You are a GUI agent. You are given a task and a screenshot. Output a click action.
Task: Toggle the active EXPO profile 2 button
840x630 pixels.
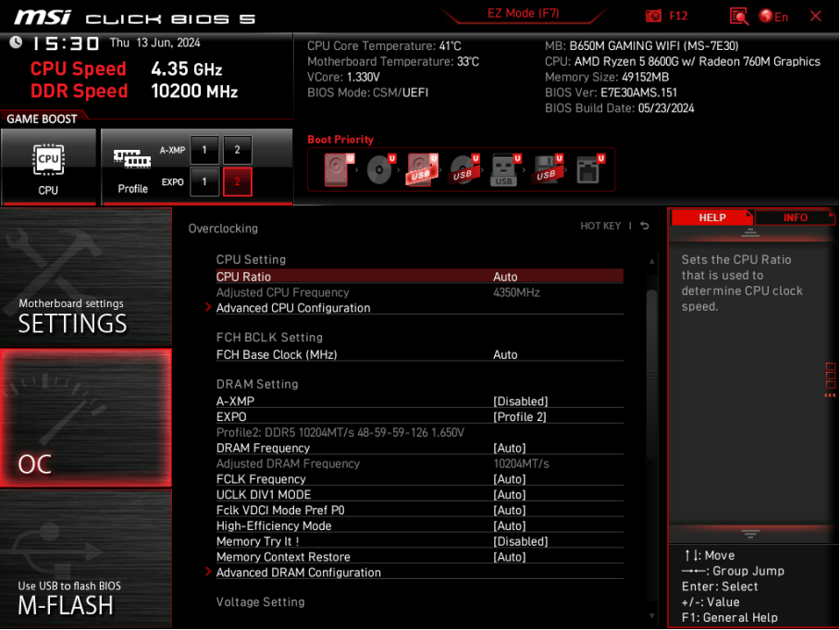238,181
